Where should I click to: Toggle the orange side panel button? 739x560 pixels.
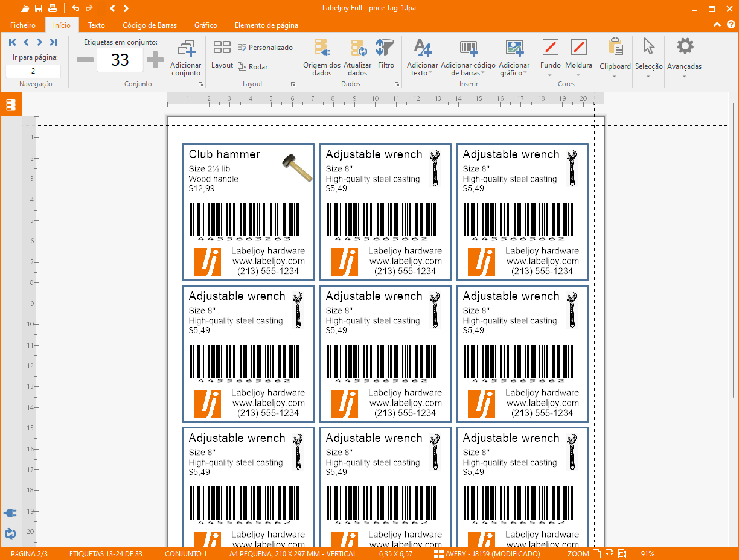click(11, 104)
